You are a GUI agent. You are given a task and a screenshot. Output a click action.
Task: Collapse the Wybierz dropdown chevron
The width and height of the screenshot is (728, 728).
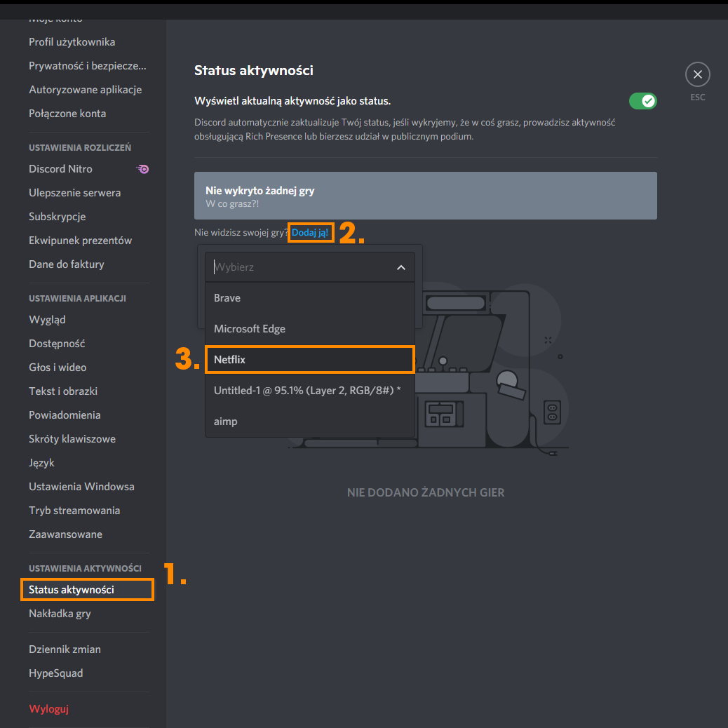coord(401,267)
